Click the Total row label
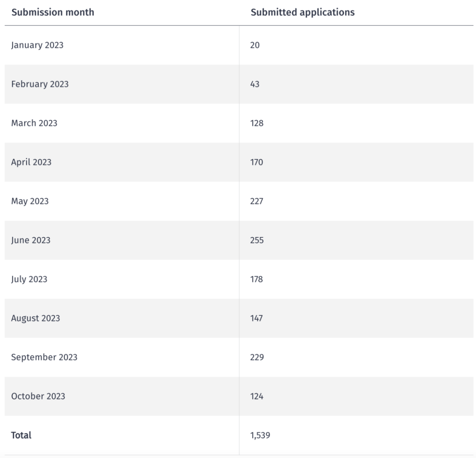Viewport: 476px width, 458px height. [21, 436]
